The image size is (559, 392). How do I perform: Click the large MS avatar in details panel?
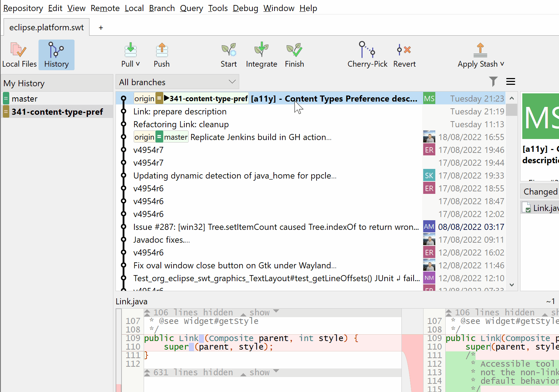[540, 116]
